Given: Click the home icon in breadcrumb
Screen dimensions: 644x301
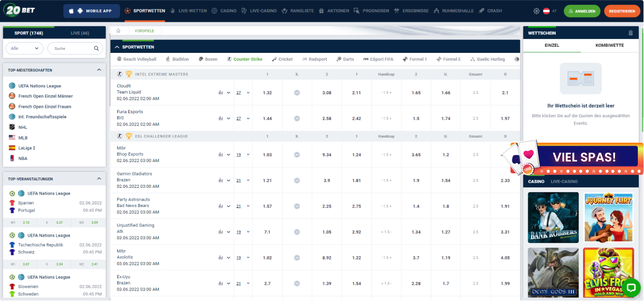Looking at the screenshot, I should click(118, 31).
